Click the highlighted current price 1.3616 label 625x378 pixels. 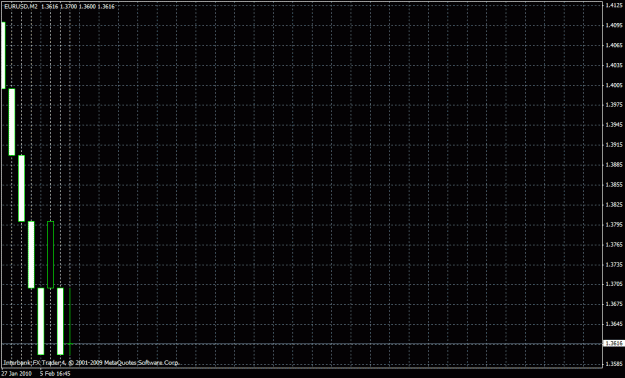[x=614, y=343]
